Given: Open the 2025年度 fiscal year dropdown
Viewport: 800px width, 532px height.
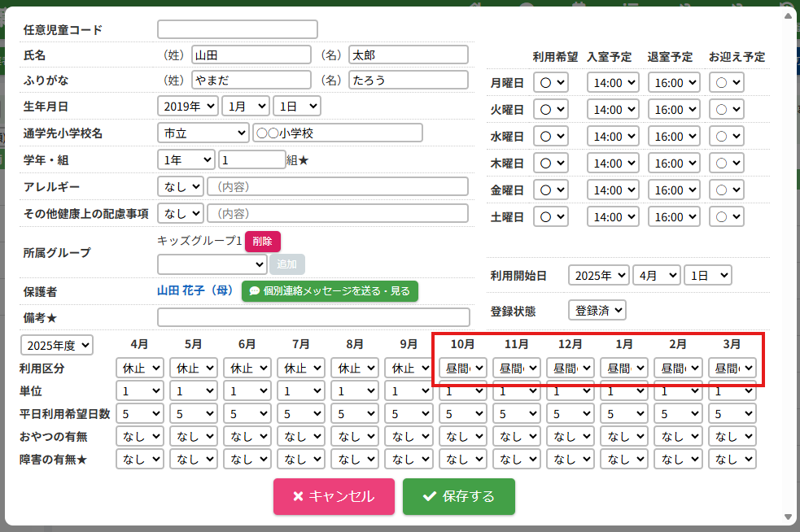Looking at the screenshot, I should tap(57, 345).
